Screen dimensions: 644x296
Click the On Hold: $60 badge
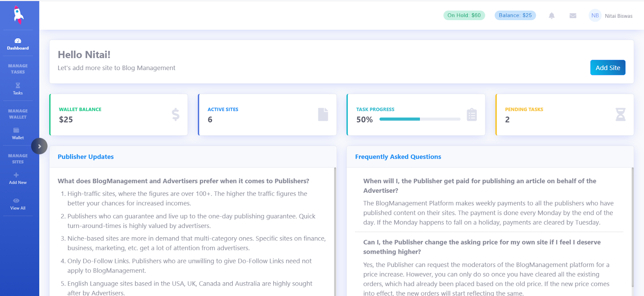464,15
